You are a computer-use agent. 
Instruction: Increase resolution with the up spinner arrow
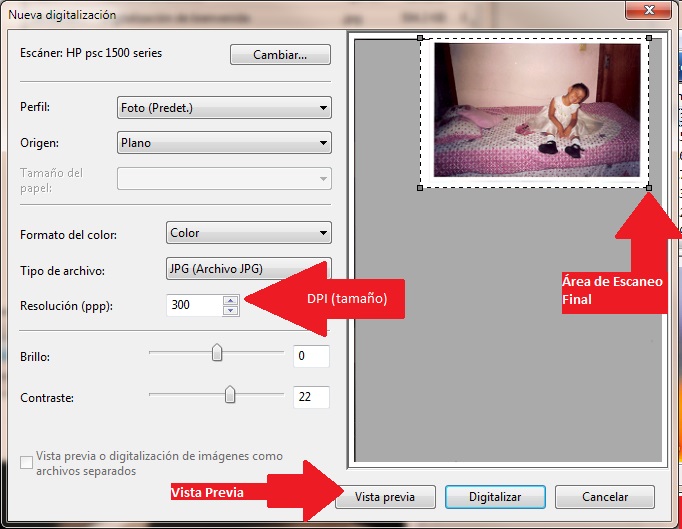231,300
